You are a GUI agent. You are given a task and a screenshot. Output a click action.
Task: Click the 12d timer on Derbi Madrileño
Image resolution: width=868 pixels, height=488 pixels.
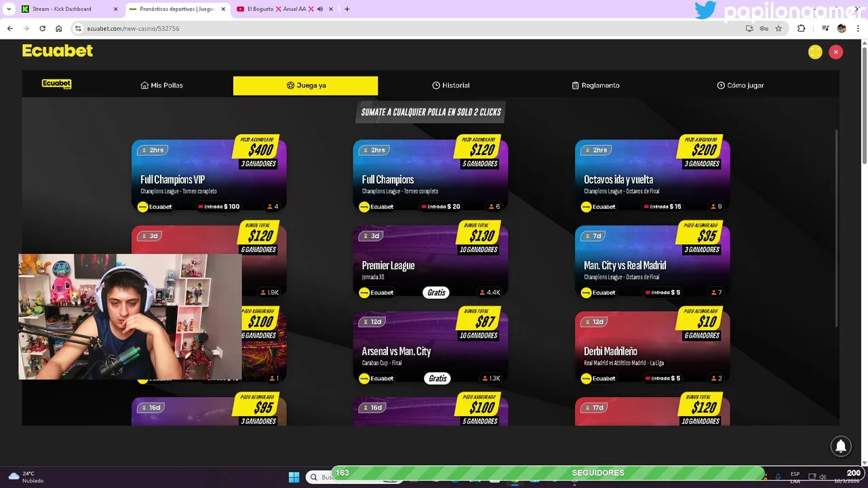click(594, 322)
